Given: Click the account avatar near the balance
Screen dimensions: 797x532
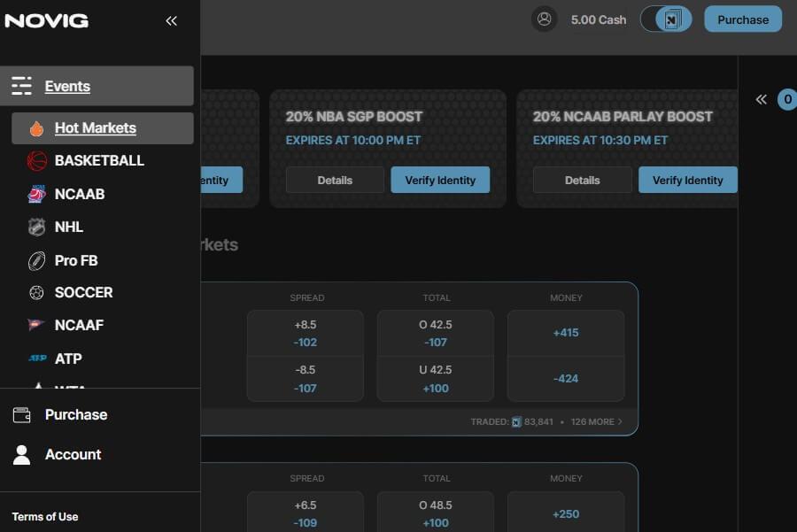Looking at the screenshot, I should tap(544, 19).
